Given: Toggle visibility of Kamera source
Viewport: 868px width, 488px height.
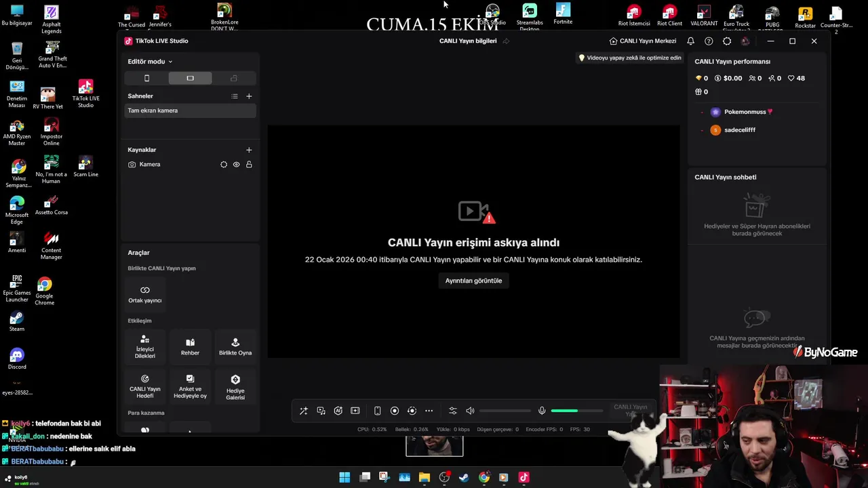Looking at the screenshot, I should pyautogui.click(x=236, y=165).
